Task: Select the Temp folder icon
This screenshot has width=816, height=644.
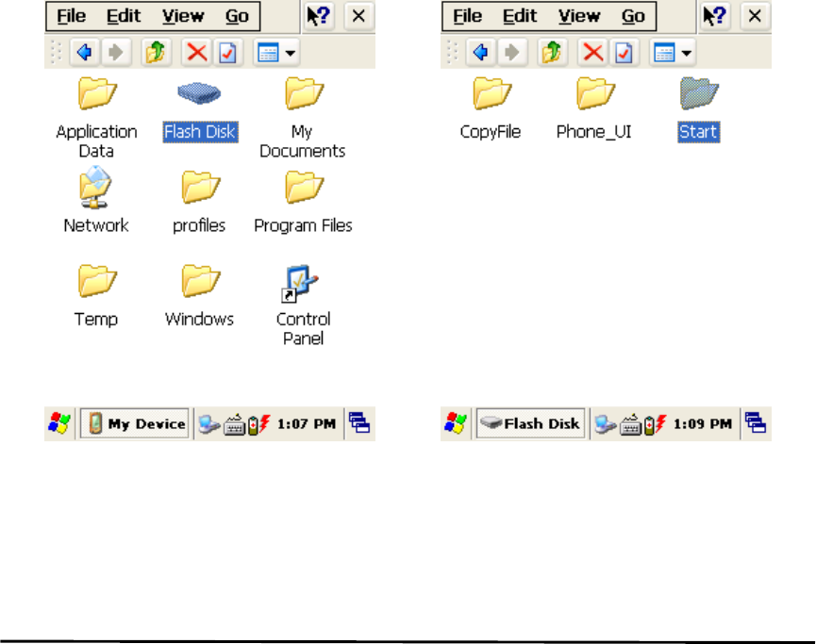Action: point(97,281)
